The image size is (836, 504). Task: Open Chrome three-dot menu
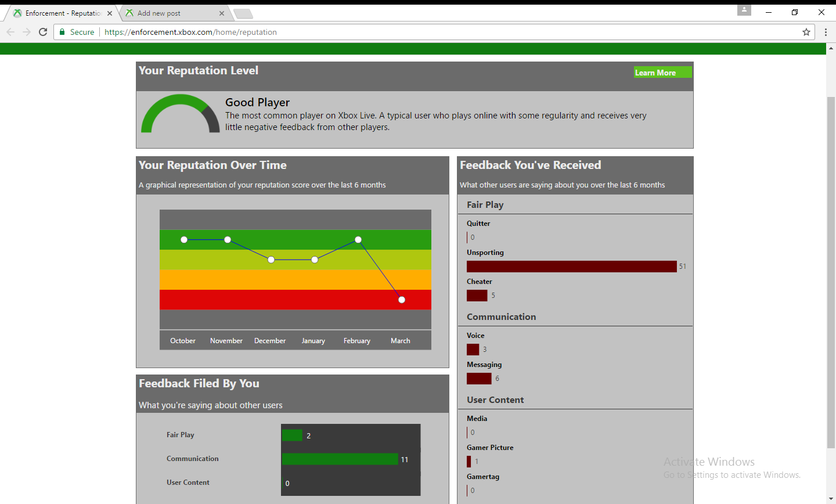coord(826,32)
